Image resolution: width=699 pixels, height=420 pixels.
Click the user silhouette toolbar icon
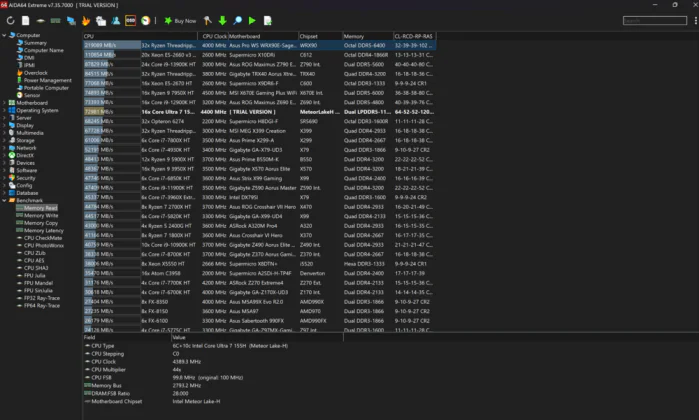click(116, 21)
